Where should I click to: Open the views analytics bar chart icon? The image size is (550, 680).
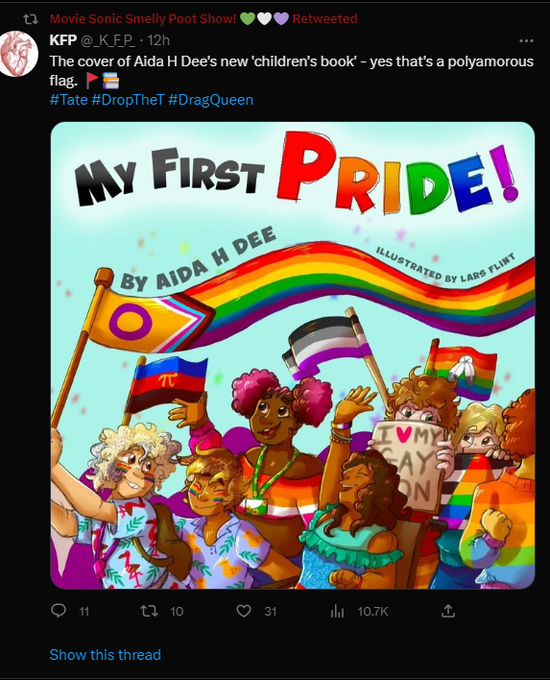337,611
